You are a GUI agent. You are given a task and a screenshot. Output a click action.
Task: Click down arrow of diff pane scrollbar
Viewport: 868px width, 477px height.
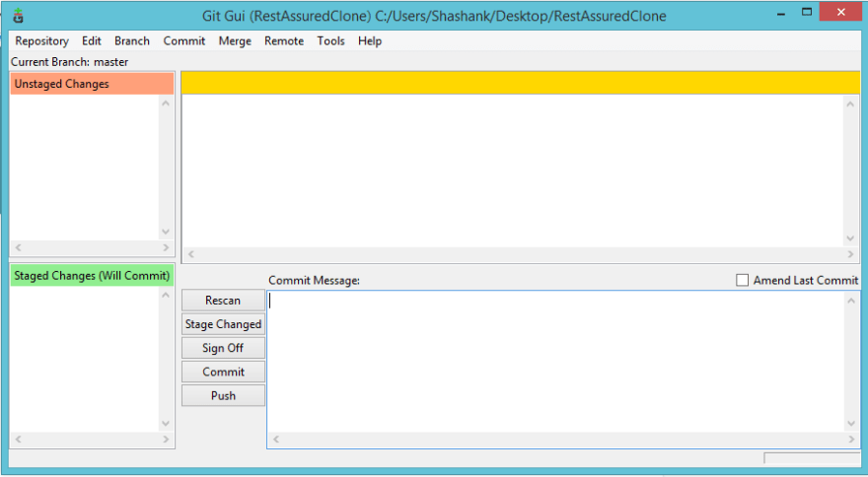tap(851, 238)
